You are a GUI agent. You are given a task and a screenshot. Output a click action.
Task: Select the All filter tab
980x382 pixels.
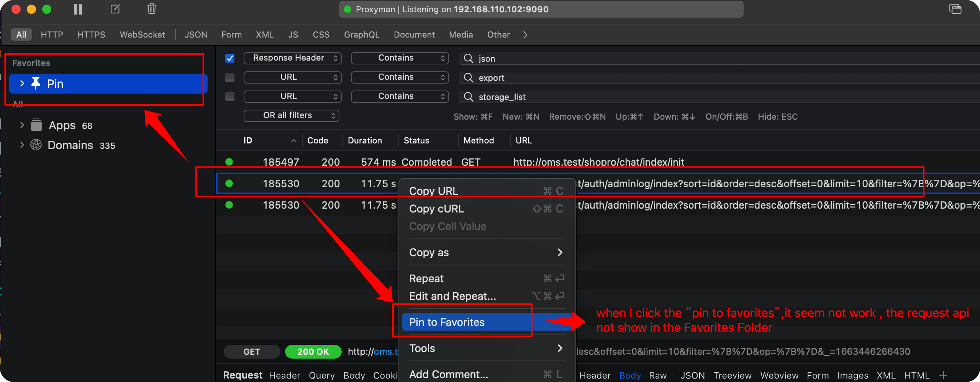click(x=21, y=35)
